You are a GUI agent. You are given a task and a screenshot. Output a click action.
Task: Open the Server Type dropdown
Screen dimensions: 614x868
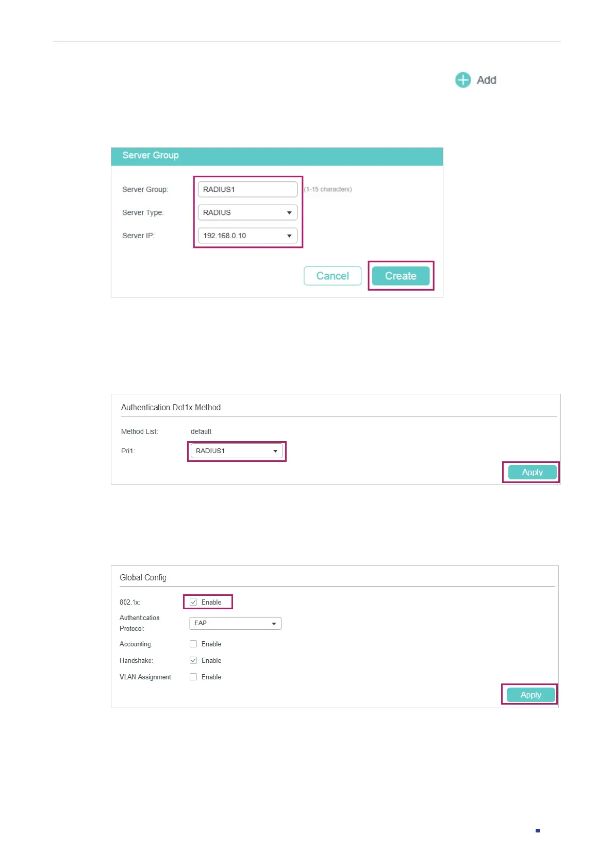pyautogui.click(x=247, y=212)
